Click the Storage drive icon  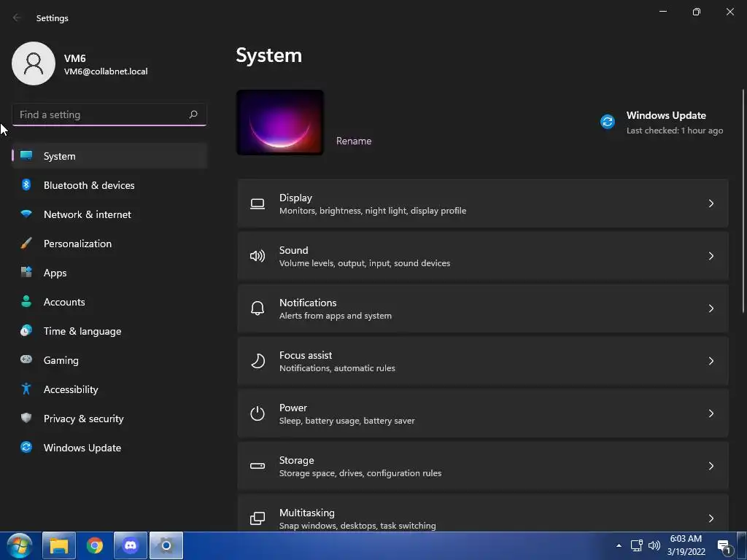258,466
